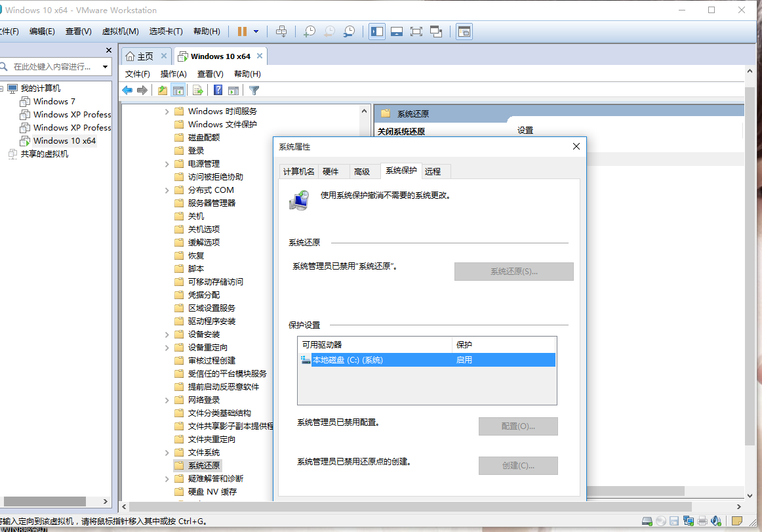762x532 pixels.
Task: Open the power options dropdown arrow
Action: 256,31
